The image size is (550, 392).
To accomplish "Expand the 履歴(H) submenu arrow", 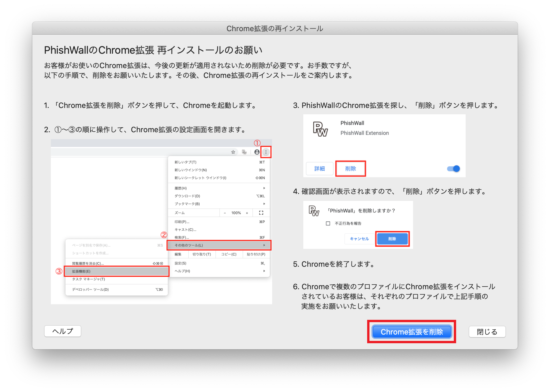I will point(264,188).
